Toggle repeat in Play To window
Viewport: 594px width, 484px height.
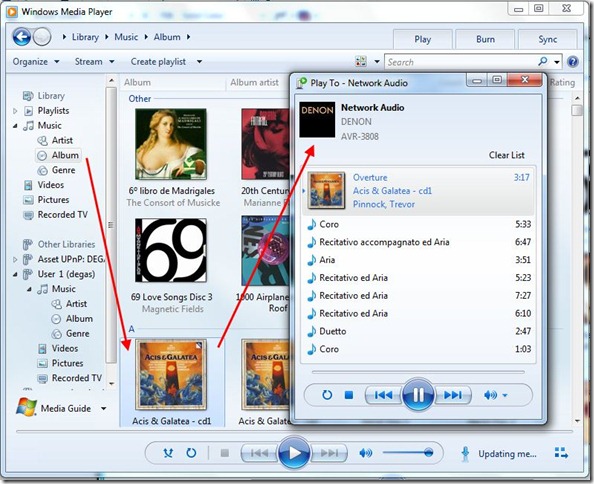click(x=327, y=395)
